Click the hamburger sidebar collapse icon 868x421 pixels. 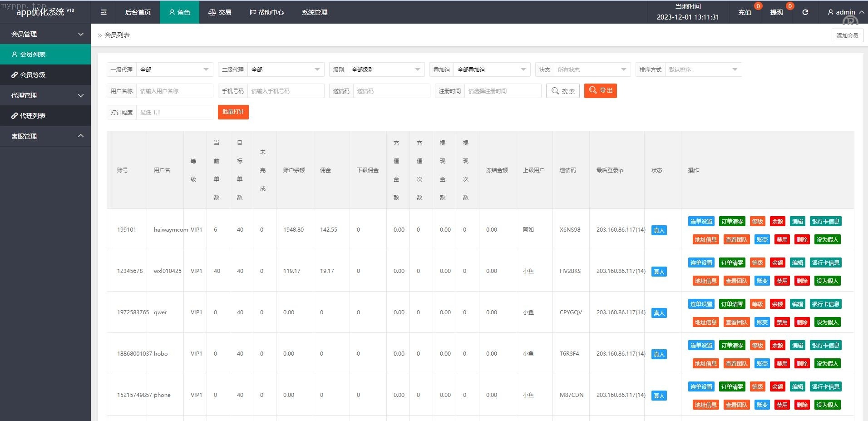104,12
